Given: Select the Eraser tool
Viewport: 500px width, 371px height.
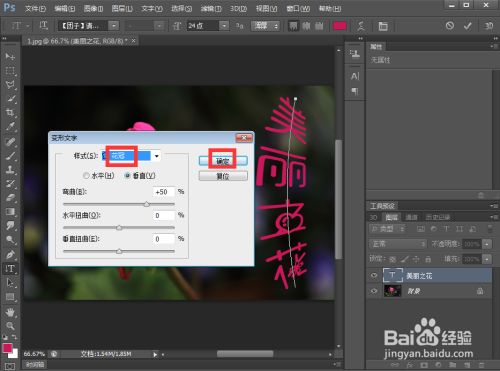Looking at the screenshot, I should click(x=10, y=198).
